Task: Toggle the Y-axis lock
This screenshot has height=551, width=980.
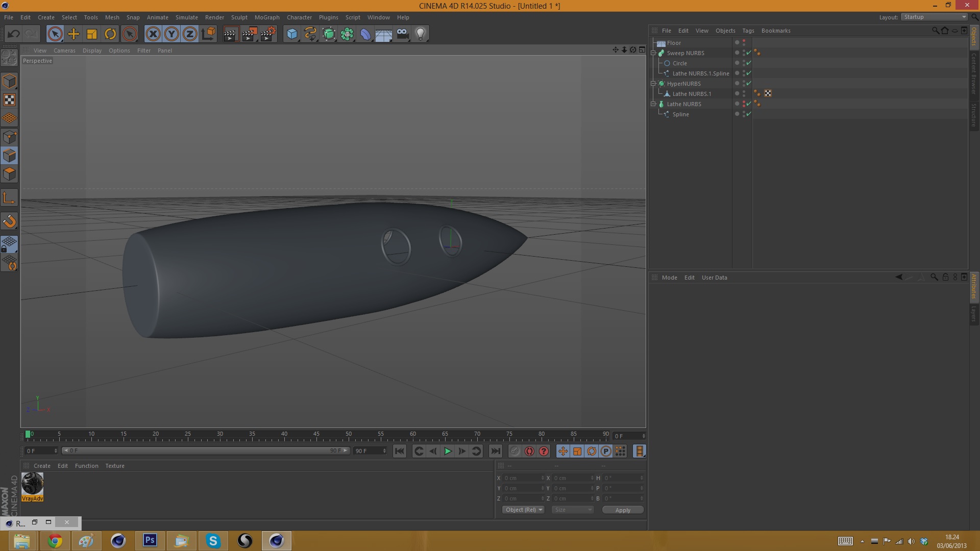Action: (x=171, y=34)
